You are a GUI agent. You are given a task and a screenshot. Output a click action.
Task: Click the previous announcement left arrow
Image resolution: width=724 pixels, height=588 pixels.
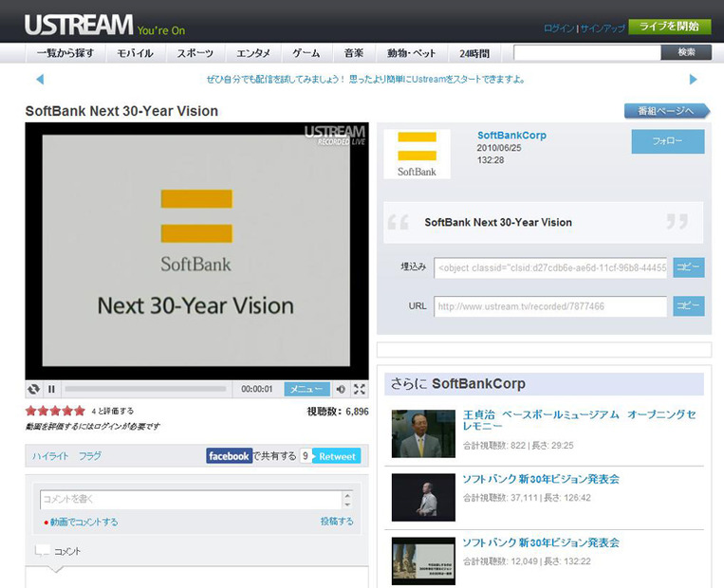(40, 80)
